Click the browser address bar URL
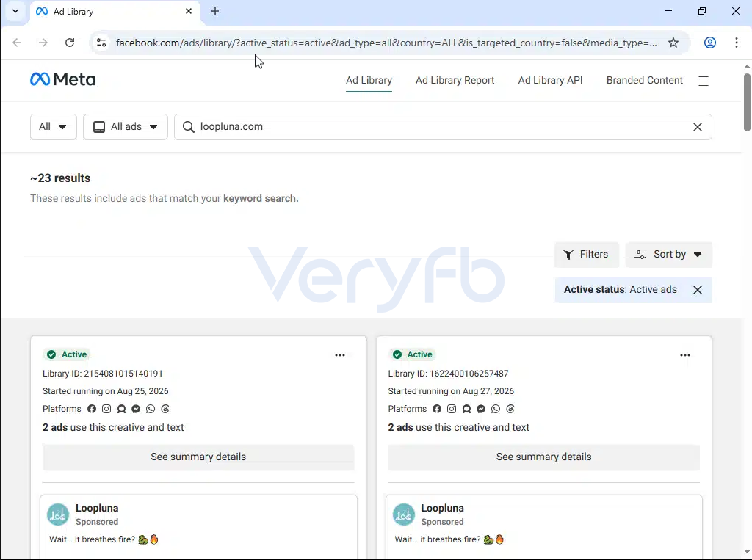Viewport: 752px width, 560px height. [x=386, y=43]
